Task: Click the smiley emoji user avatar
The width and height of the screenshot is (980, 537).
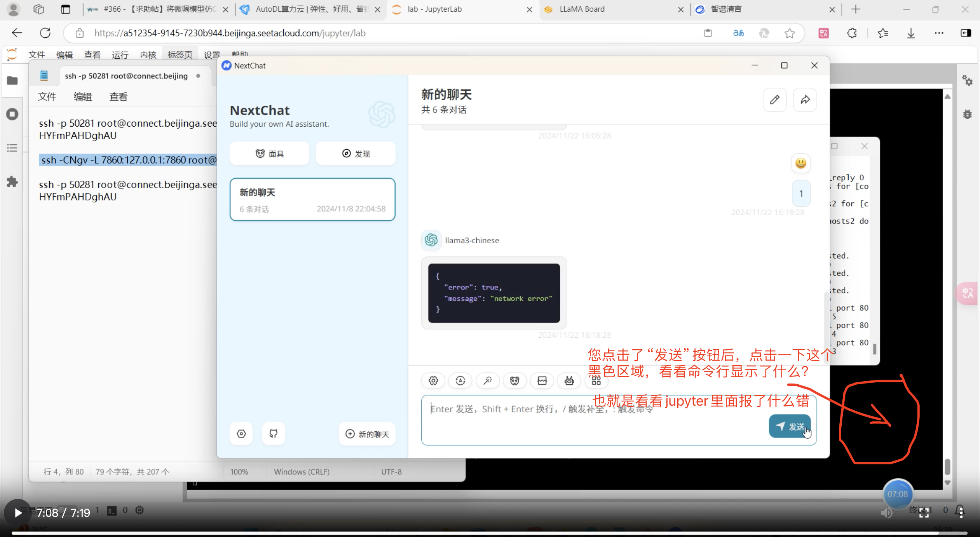Action: pos(801,163)
